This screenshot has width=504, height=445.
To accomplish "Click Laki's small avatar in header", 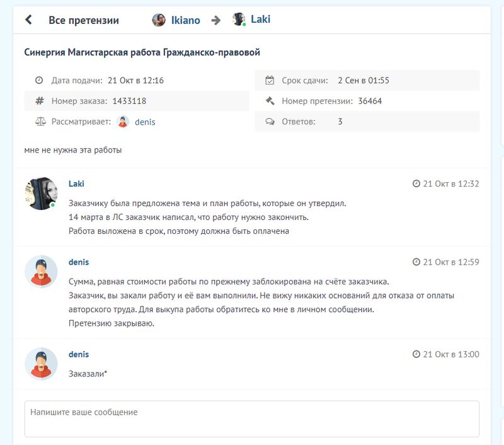I will pos(239,20).
